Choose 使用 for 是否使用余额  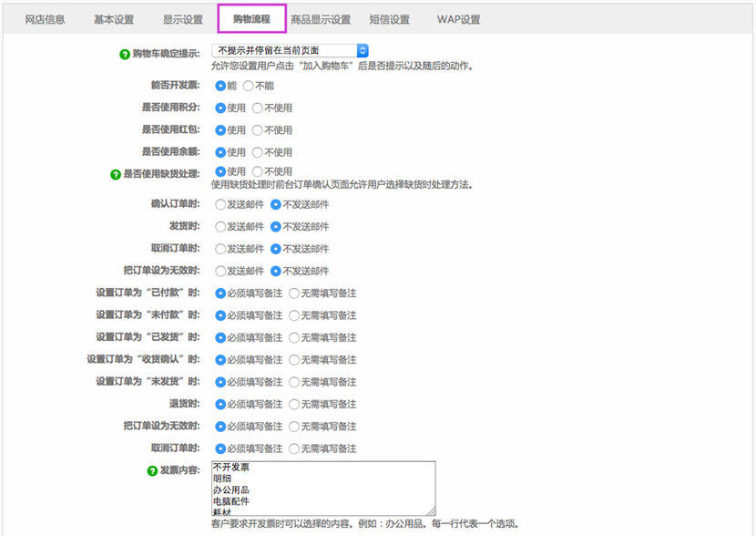[220, 152]
